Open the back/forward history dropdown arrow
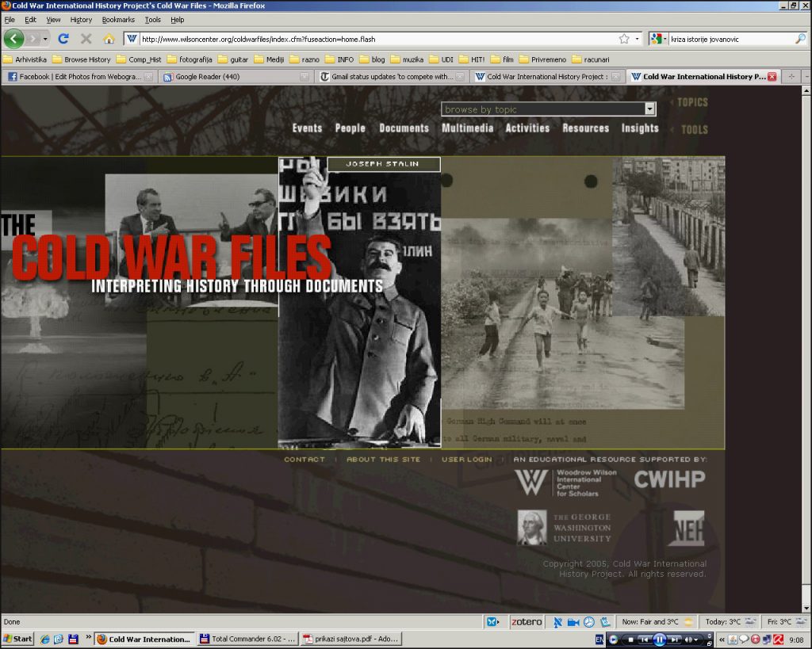Screen dimensions: 812x649 (x=45, y=38)
